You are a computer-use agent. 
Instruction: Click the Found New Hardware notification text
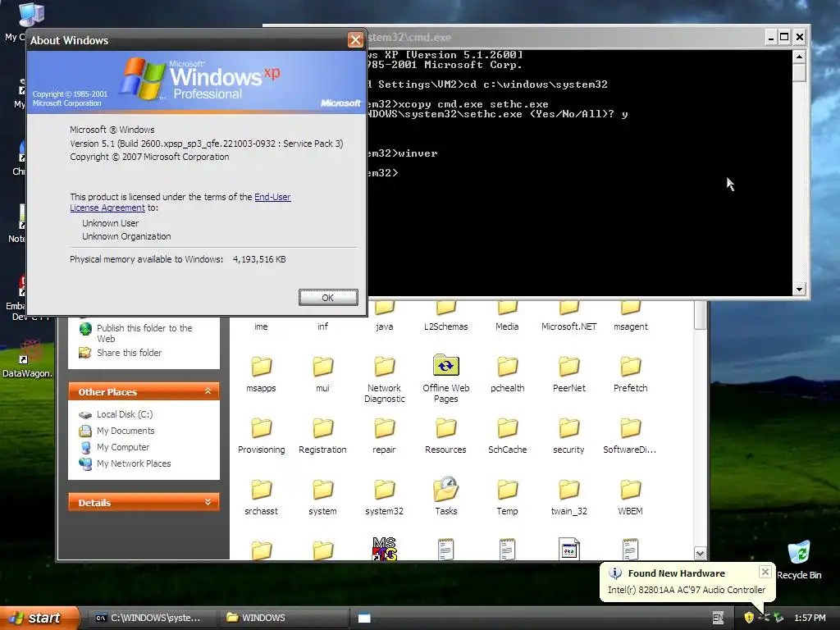[687, 590]
